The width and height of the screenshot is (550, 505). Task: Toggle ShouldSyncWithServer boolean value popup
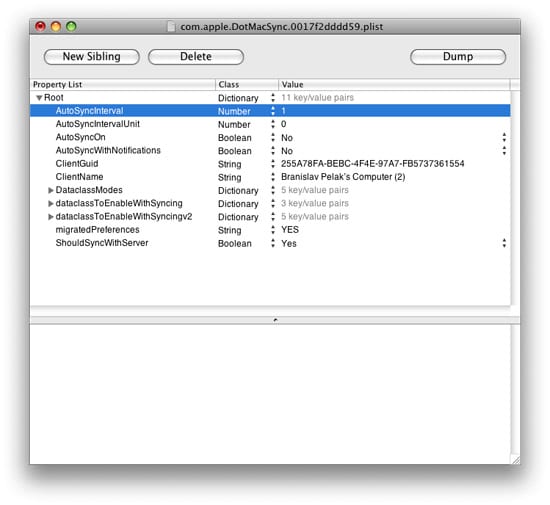(504, 243)
